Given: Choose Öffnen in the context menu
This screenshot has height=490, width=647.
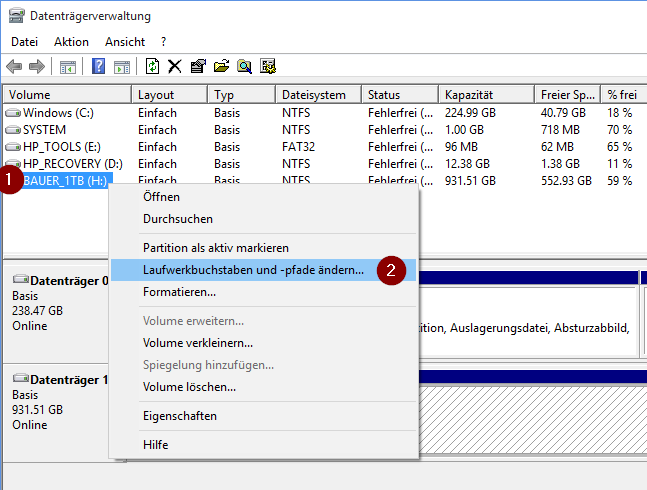Looking at the screenshot, I should pos(264,197).
